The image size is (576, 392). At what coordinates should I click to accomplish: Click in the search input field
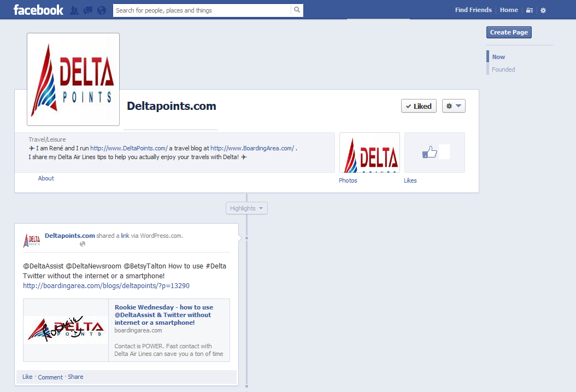point(202,10)
